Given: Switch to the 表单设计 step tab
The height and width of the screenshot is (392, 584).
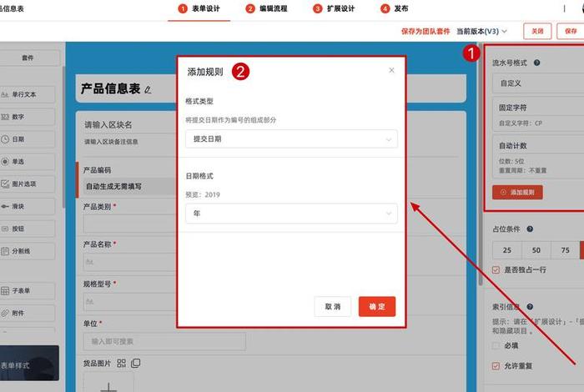Looking at the screenshot, I should [199, 8].
